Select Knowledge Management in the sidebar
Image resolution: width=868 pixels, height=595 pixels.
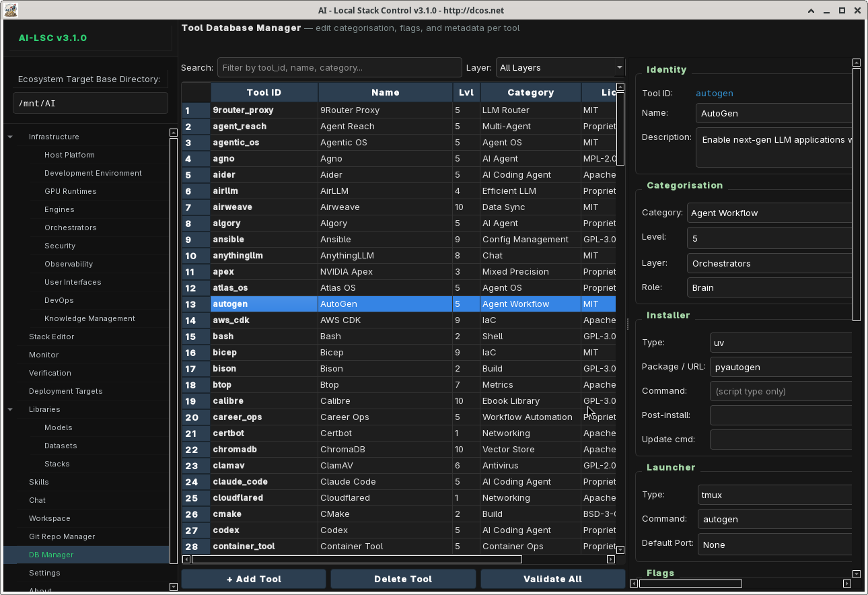89,319
